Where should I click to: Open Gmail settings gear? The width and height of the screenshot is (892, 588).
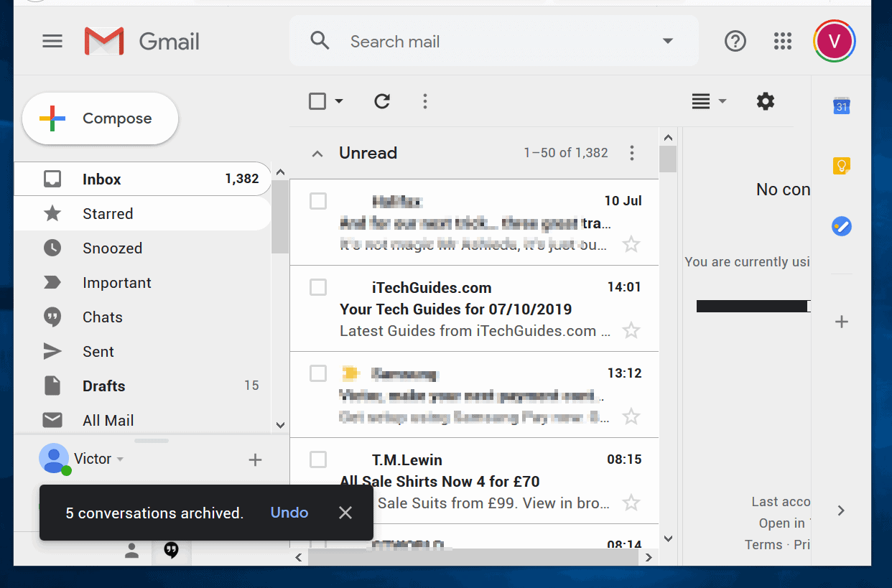tap(766, 101)
